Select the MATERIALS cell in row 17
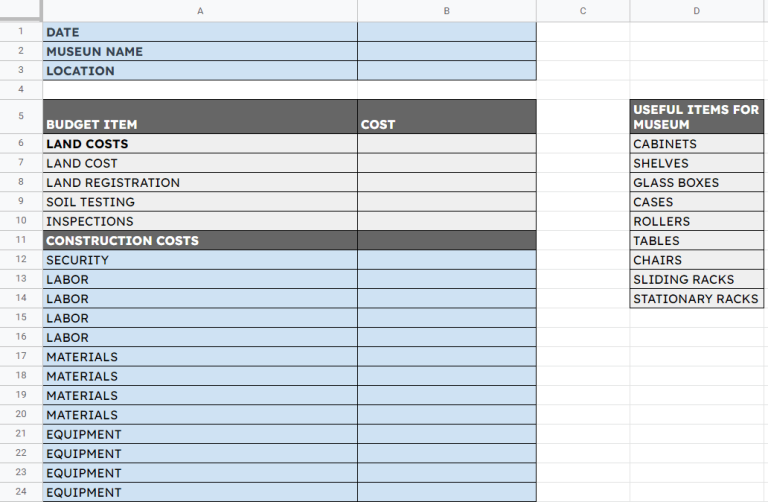Viewport: 768px width, 502px height. (x=200, y=356)
